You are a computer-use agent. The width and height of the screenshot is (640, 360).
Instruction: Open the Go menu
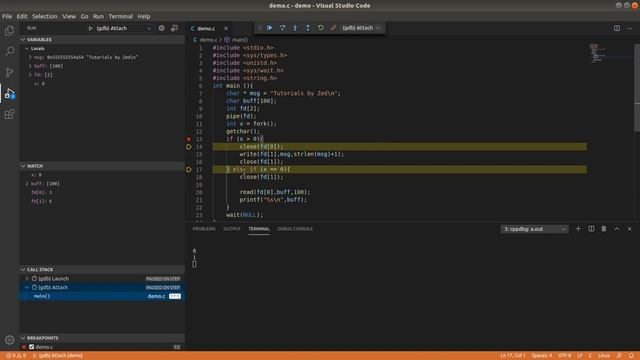pyautogui.click(x=84, y=16)
